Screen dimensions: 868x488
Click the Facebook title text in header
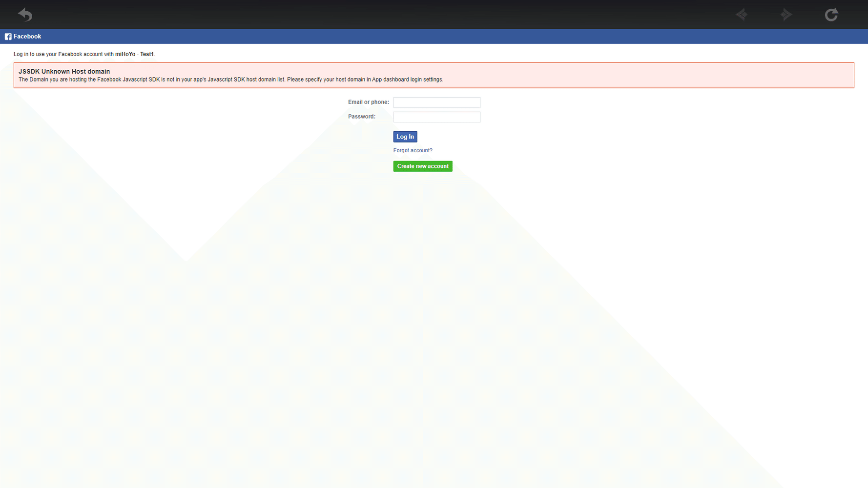tap(27, 37)
